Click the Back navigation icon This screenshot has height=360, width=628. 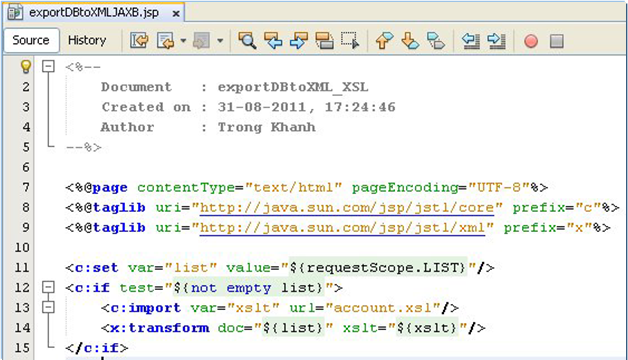[x=165, y=41]
